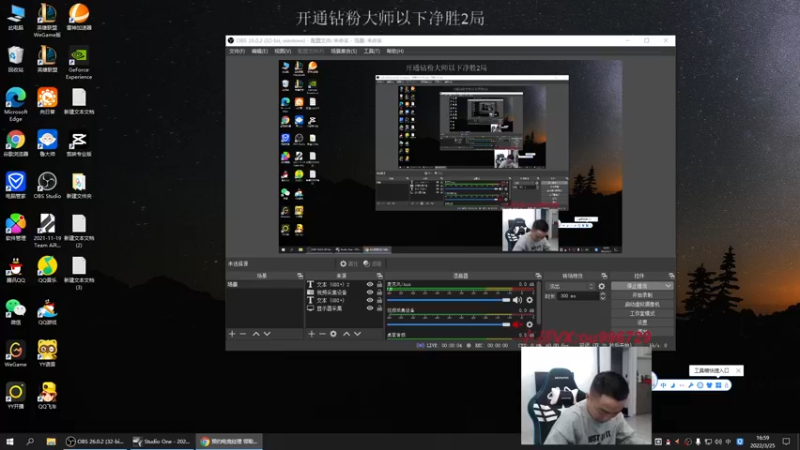Screen dimensions: 800x450
Task: Toggle lock for 文本 (GDI+) source
Action: pyautogui.click(x=379, y=301)
